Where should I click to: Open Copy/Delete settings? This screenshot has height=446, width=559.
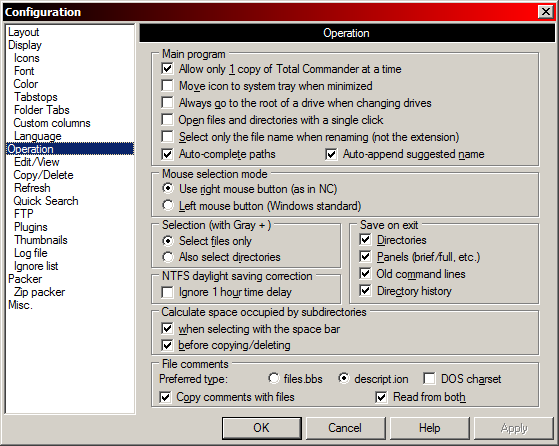[x=43, y=175]
